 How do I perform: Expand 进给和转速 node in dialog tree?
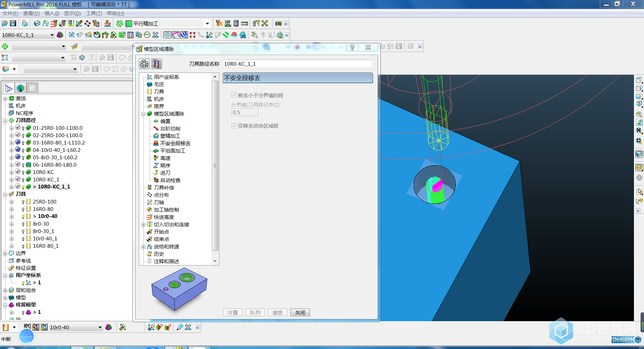[143, 247]
